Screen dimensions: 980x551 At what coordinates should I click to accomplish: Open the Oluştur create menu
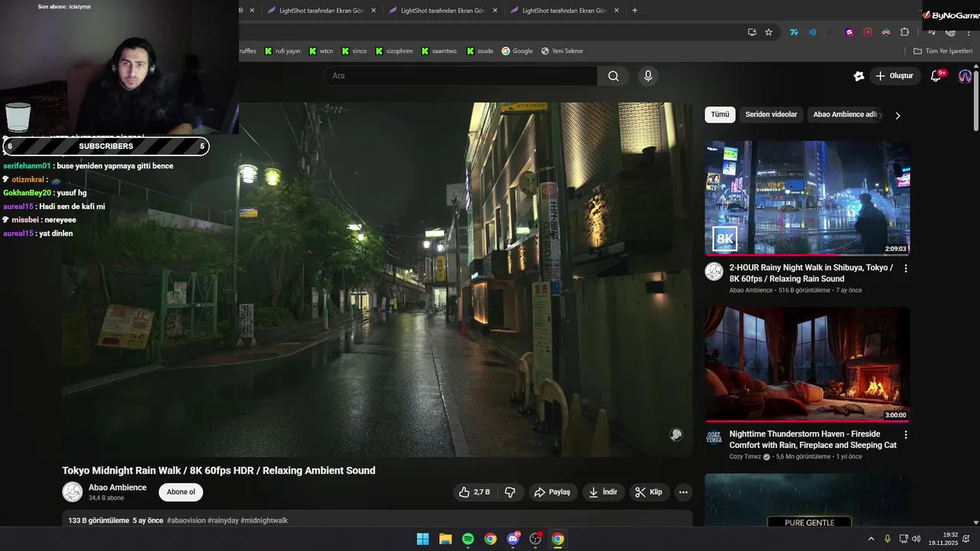(x=895, y=76)
